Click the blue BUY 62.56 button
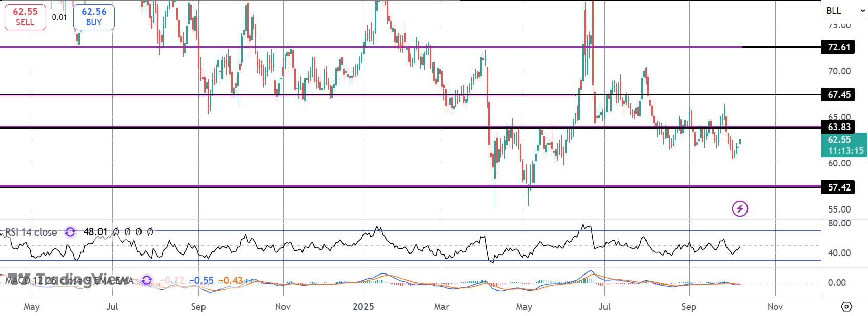 pos(94,16)
